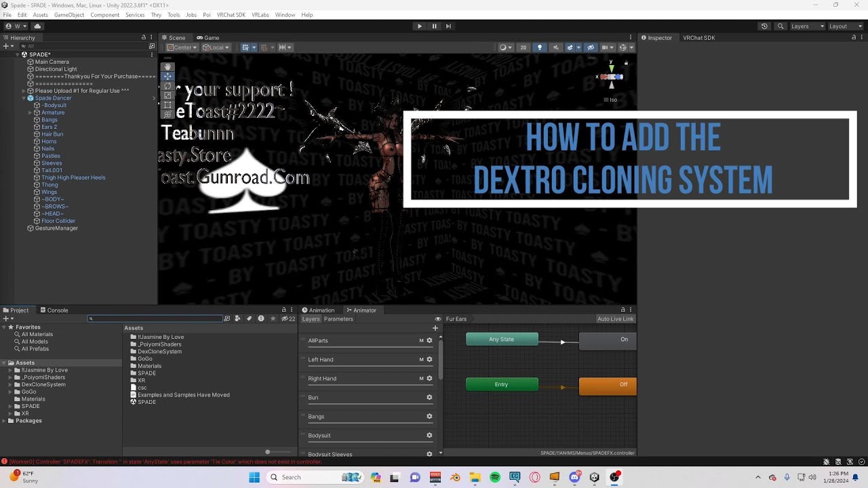868x488 pixels.
Task: Select the Off state node in Animator
Action: (x=608, y=386)
